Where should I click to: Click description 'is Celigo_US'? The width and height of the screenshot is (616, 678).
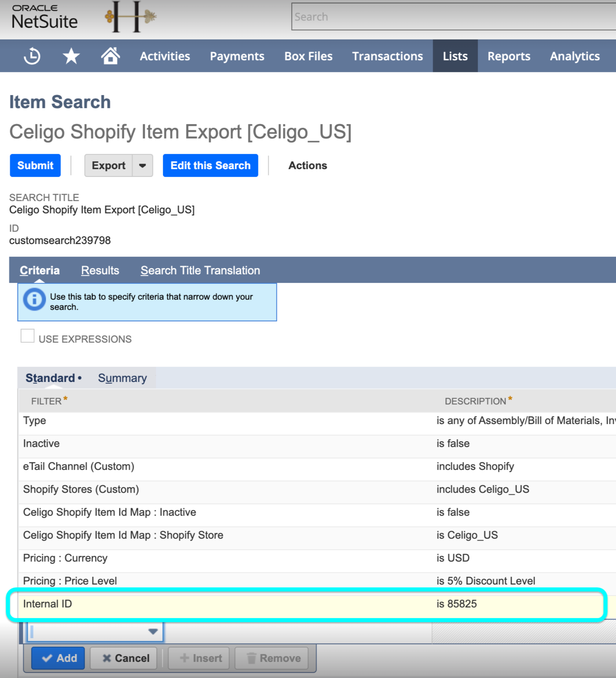(x=467, y=535)
